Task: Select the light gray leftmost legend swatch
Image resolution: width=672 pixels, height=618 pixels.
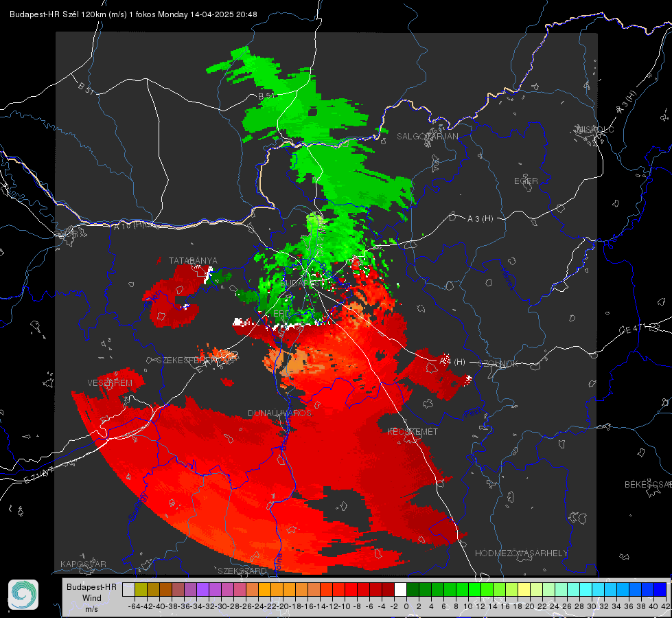Action: pyautogui.click(x=128, y=589)
